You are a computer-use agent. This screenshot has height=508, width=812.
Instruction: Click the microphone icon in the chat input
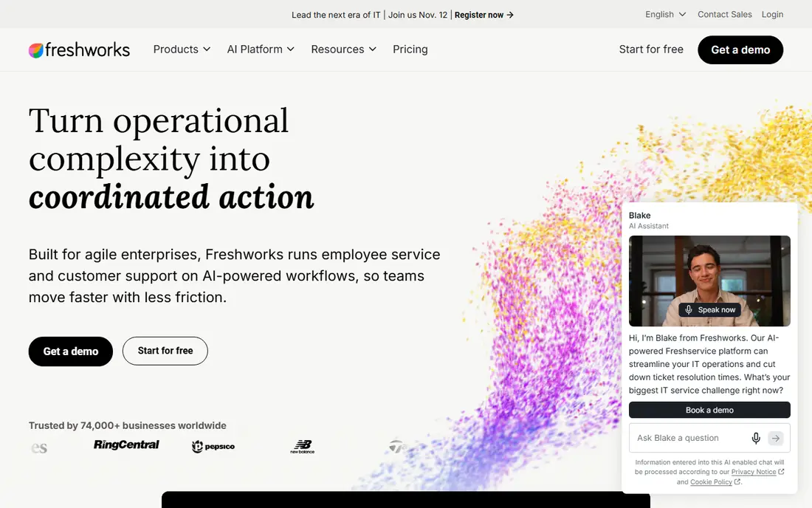coord(756,438)
